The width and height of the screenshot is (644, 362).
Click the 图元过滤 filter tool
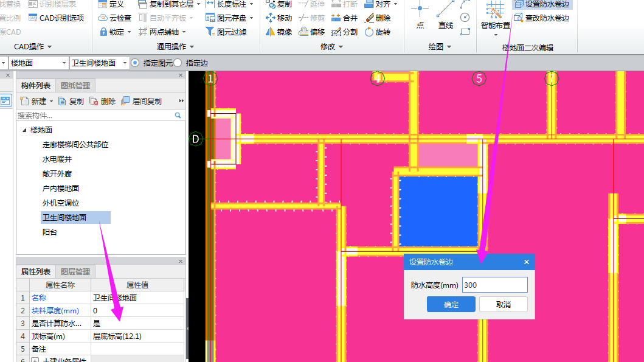(x=226, y=32)
